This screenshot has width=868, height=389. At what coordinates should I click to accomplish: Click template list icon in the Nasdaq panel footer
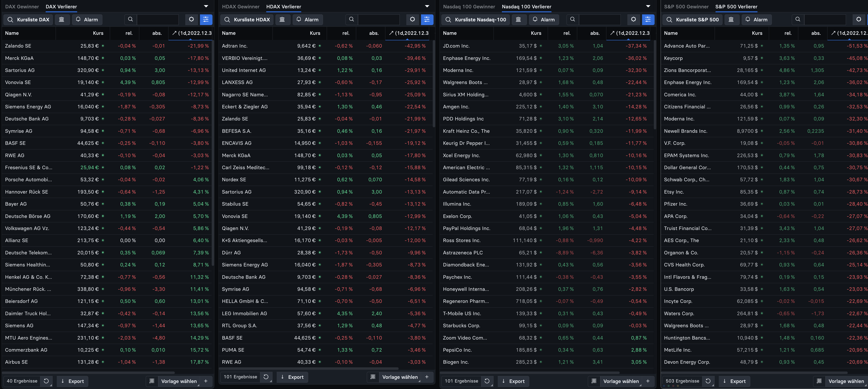(x=594, y=381)
